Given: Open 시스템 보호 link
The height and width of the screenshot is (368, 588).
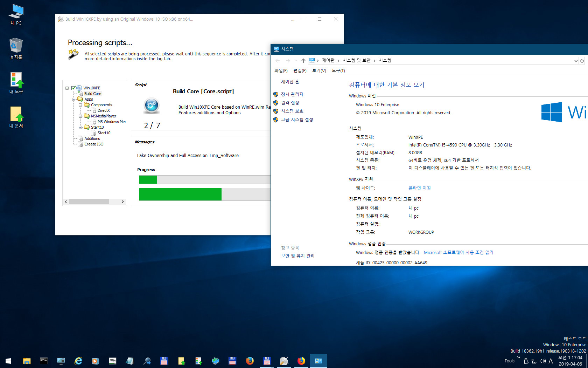Looking at the screenshot, I should [292, 111].
